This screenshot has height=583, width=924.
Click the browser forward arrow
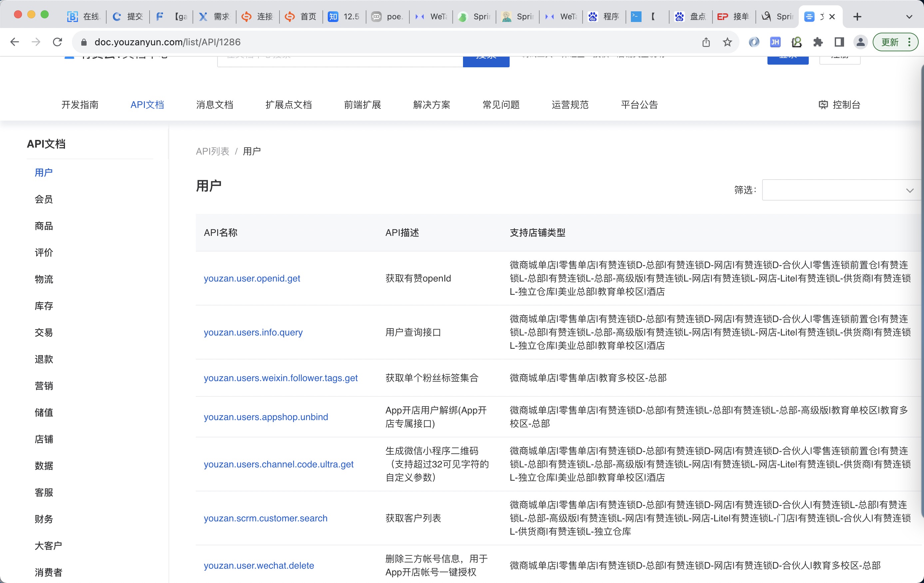(x=36, y=42)
